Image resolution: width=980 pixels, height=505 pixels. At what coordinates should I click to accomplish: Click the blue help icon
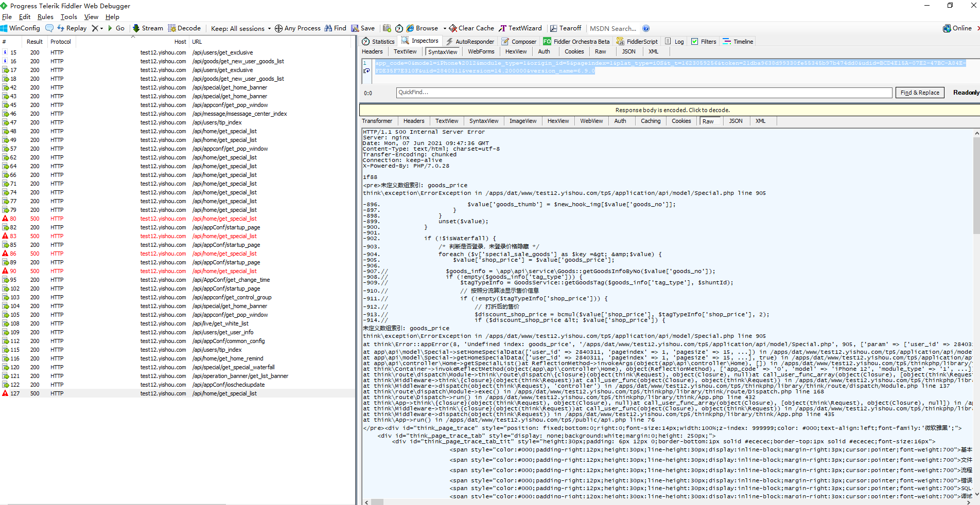646,28
